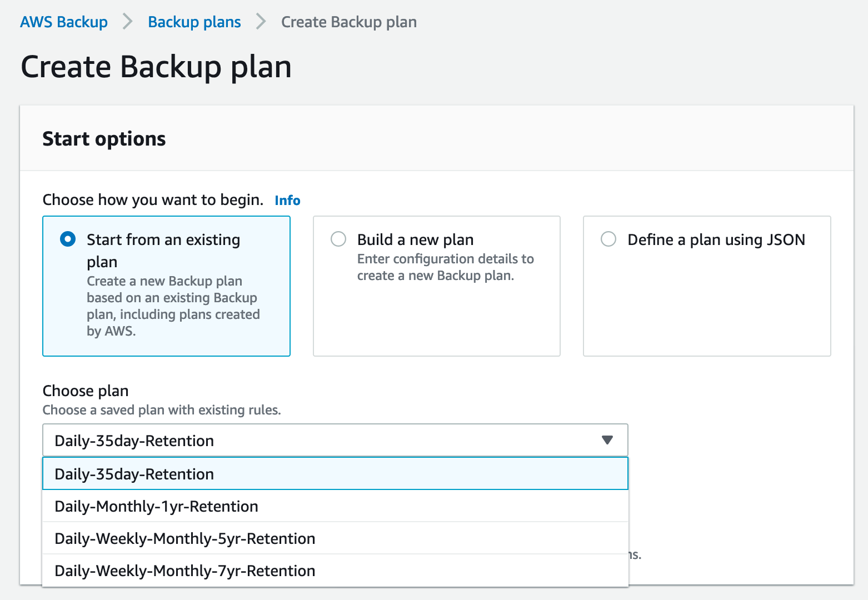Open the Info link beside begin prompt
868x600 pixels.
pyautogui.click(x=287, y=200)
